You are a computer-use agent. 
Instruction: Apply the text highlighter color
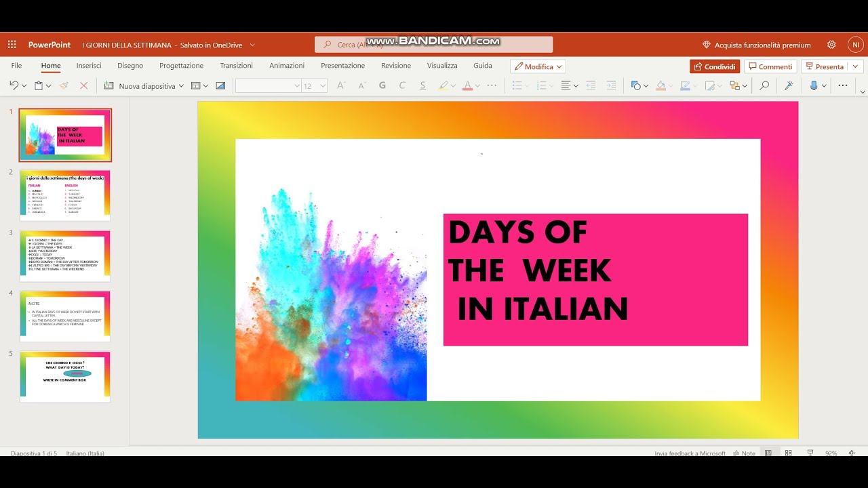(443, 85)
